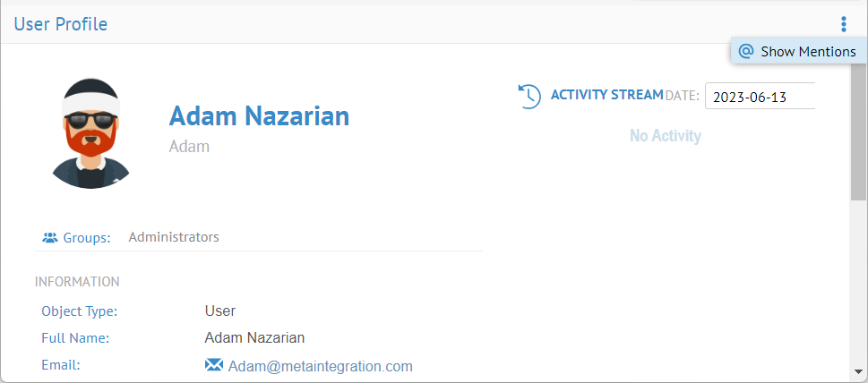Click the Administrators group link
The width and height of the screenshot is (868, 383).
point(174,237)
